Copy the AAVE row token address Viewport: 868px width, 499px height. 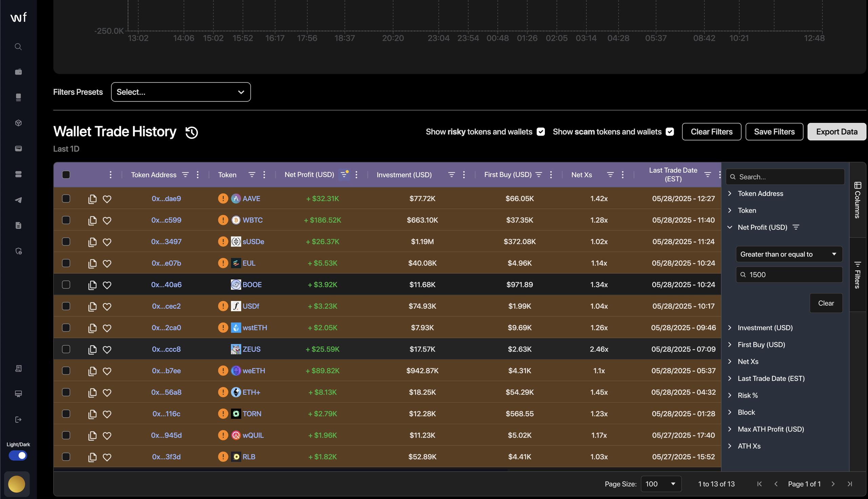click(x=92, y=199)
